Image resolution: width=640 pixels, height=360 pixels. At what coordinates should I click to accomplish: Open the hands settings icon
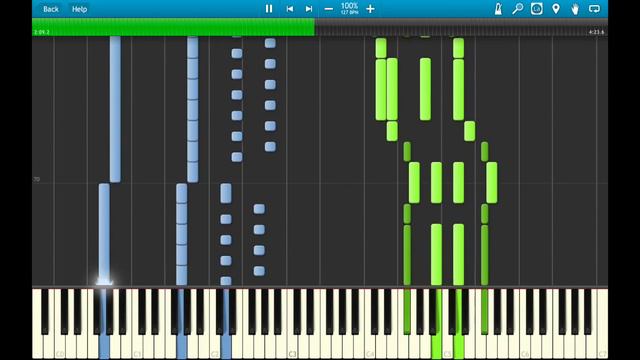[x=575, y=9]
